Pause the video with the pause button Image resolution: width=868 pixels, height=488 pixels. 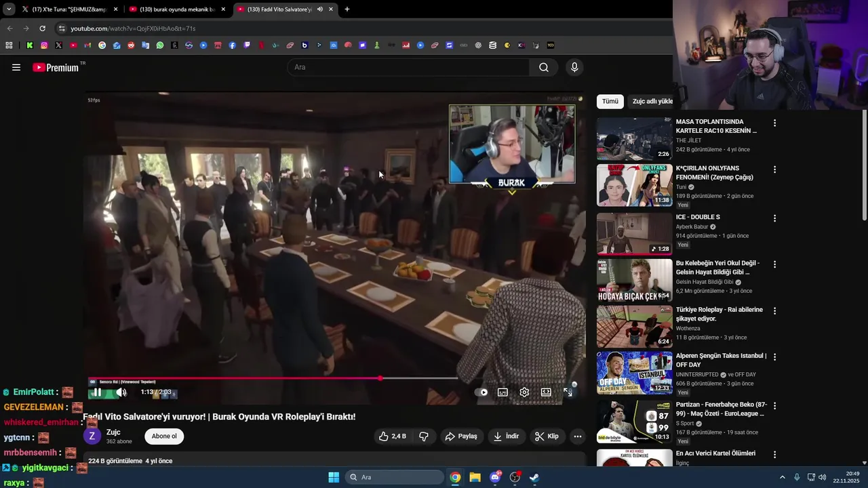tap(97, 392)
